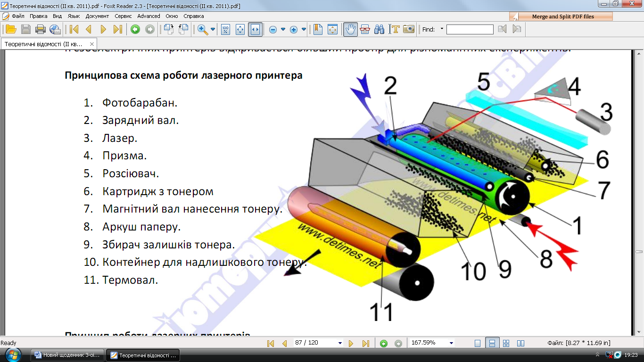Open the Advanced menu

(x=149, y=16)
